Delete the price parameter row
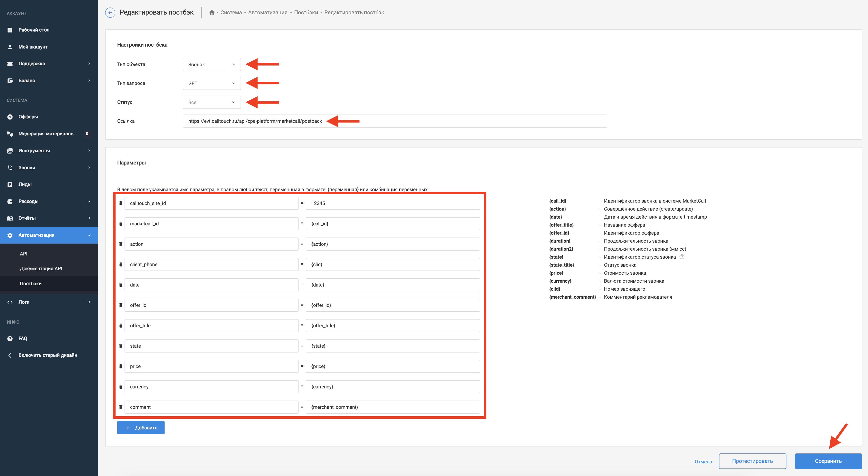 [x=121, y=367]
